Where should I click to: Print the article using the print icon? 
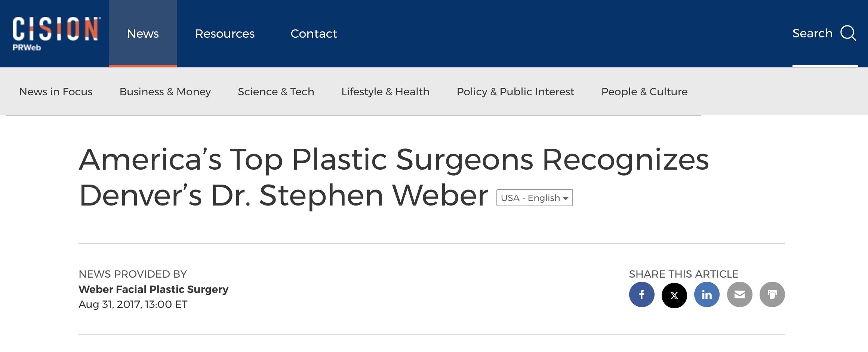pyautogui.click(x=772, y=294)
